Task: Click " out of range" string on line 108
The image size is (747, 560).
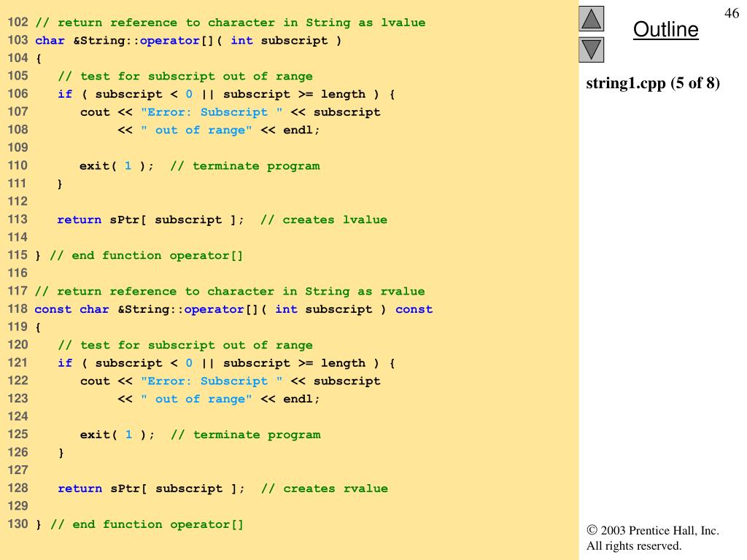Action: 196,130
